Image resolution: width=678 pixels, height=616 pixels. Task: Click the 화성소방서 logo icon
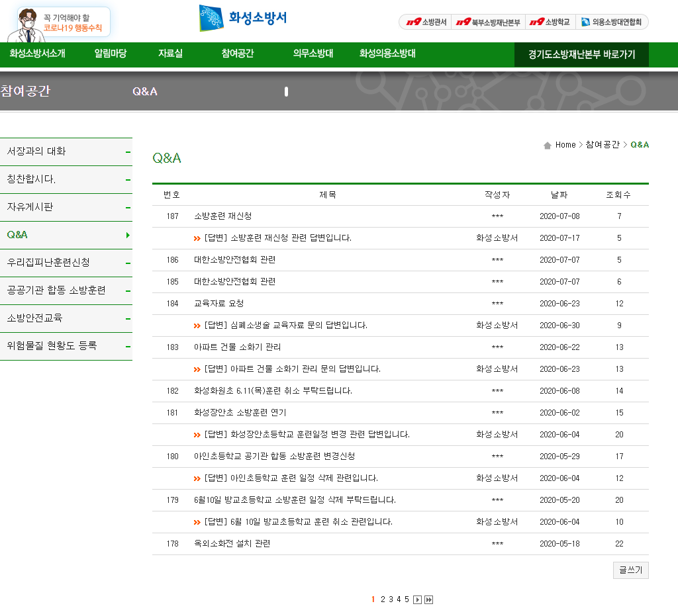point(211,18)
